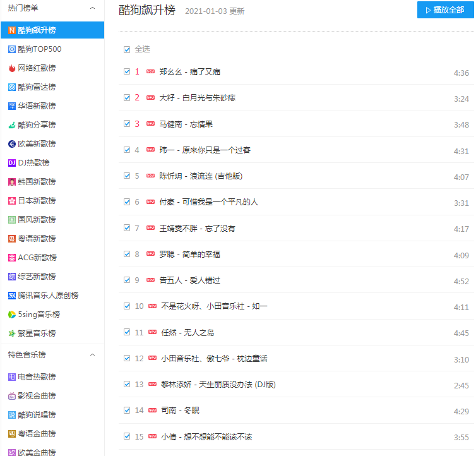The height and width of the screenshot is (456, 476).
Task: Open song 任然 - 无人之岛
Action: (187, 333)
